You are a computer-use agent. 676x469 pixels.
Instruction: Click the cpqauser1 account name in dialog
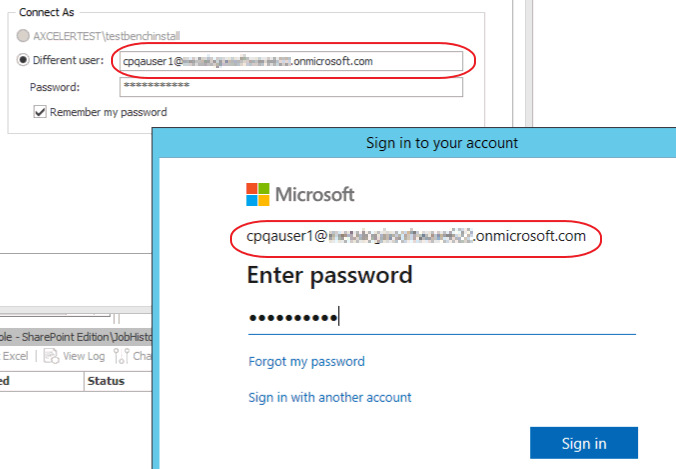click(415, 237)
